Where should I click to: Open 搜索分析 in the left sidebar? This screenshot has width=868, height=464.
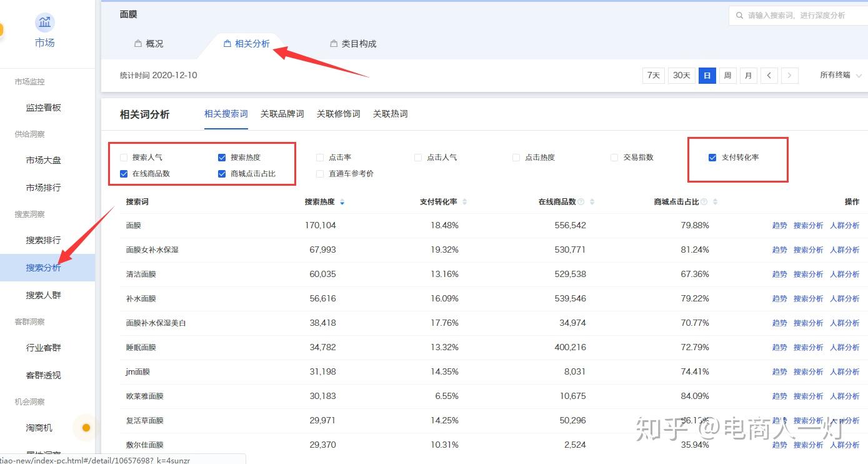(x=44, y=268)
